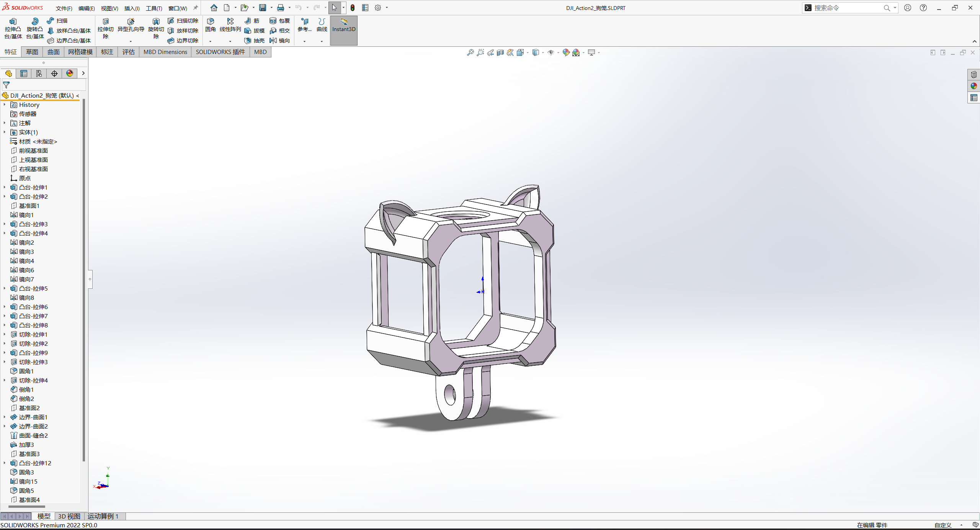Open the Hole Wizard (异型孔向导) tool
980x530 pixels.
click(131, 25)
